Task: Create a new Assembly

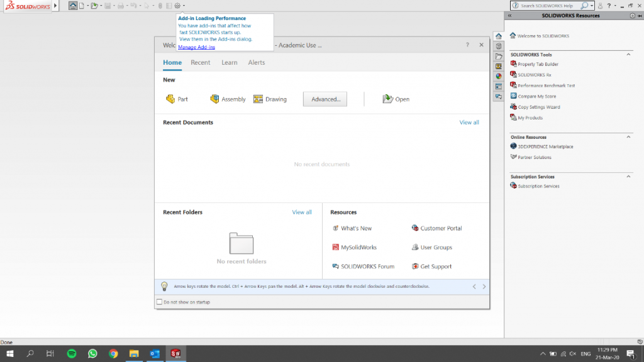Action: 228,99
